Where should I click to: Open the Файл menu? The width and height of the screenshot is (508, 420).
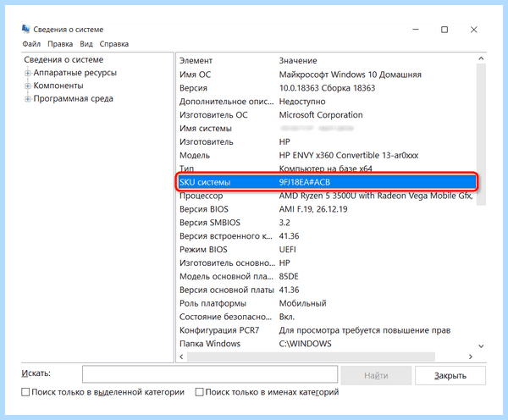pos(31,44)
